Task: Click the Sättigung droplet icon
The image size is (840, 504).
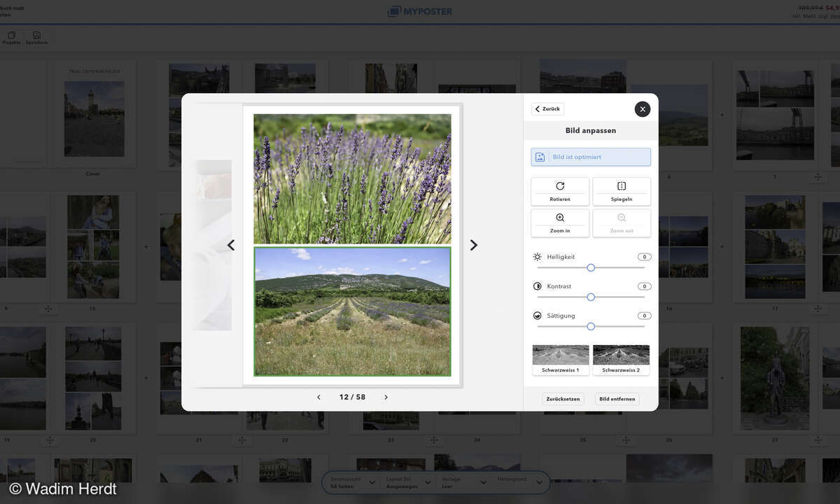Action: [536, 315]
